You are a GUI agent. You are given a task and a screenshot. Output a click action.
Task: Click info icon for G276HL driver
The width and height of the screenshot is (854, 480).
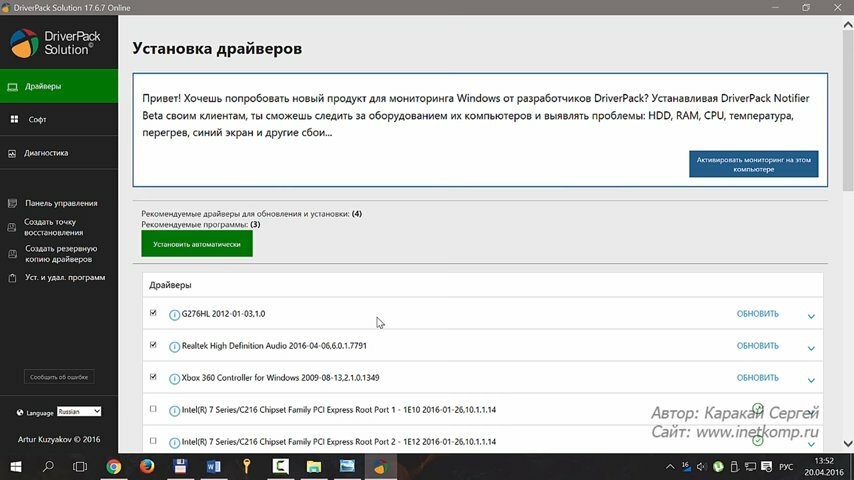pos(174,315)
